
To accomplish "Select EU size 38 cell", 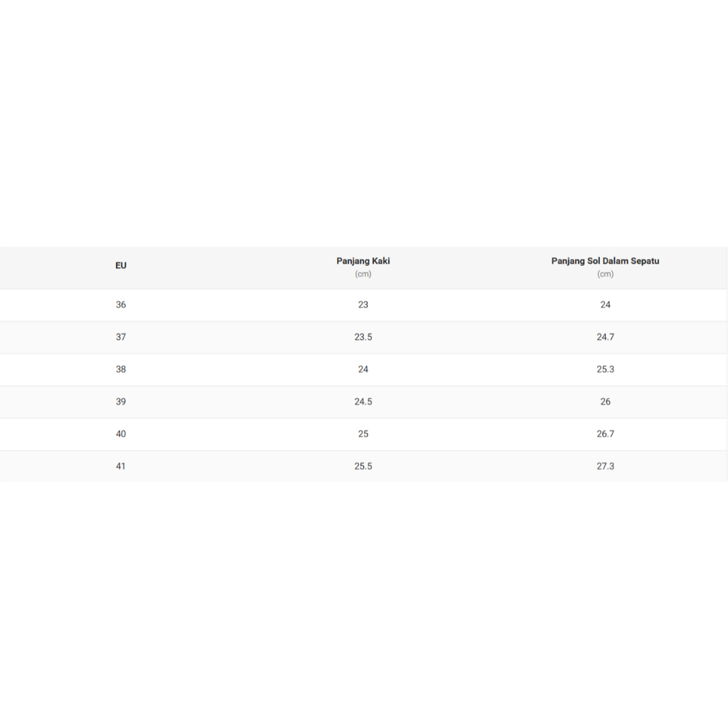I will tap(121, 370).
